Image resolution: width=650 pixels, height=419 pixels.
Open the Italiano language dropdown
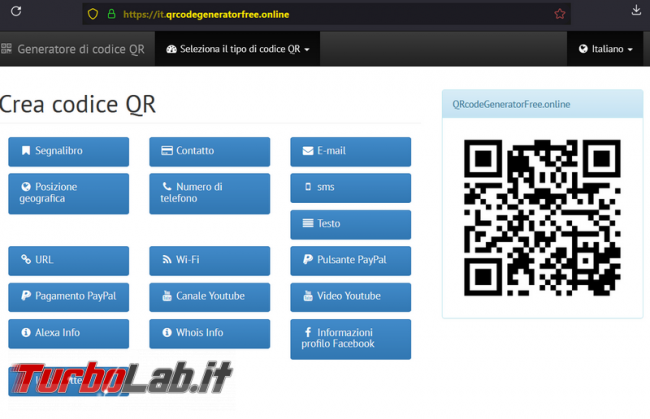[605, 49]
